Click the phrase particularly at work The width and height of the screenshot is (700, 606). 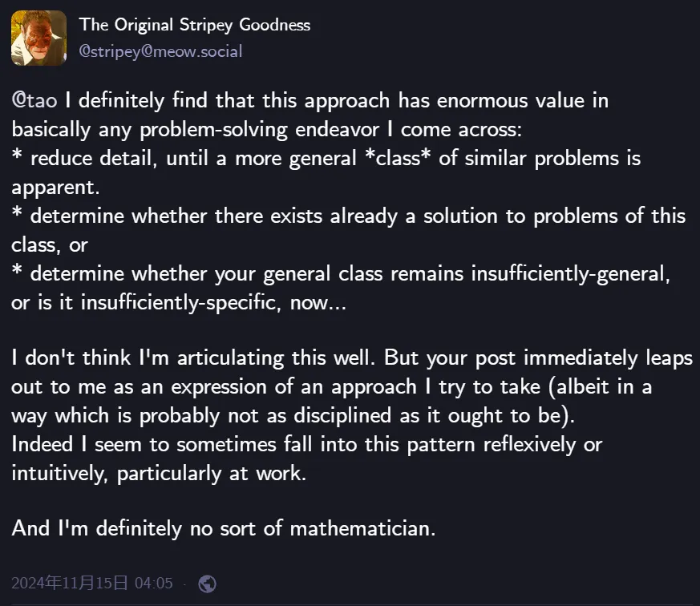212,474
